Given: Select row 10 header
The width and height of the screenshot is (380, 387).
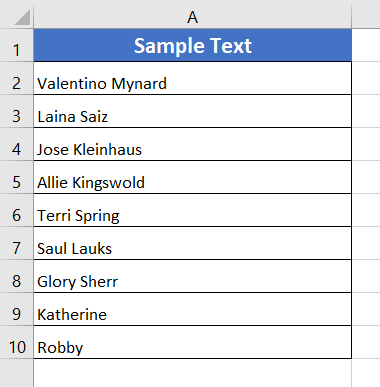Looking at the screenshot, I should (17, 342).
